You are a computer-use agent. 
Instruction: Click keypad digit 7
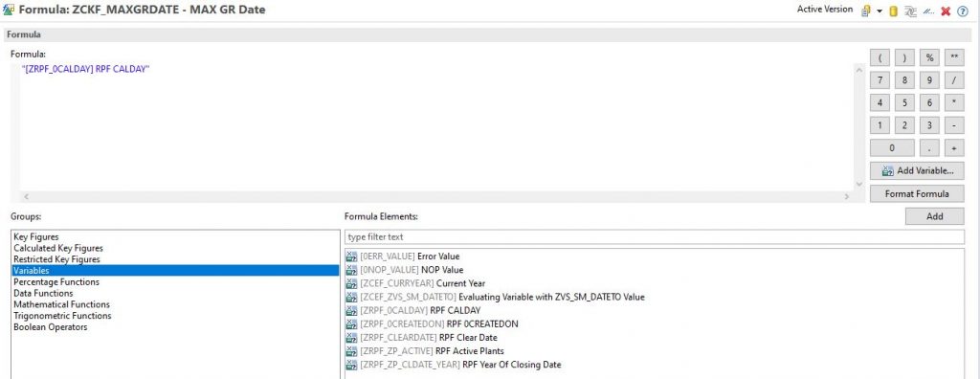click(x=880, y=80)
